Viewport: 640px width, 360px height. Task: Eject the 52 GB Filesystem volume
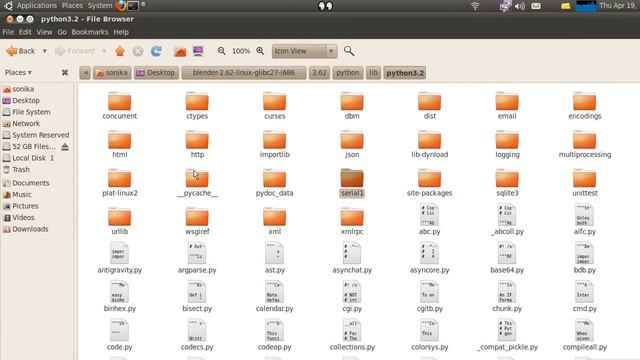click(x=64, y=147)
